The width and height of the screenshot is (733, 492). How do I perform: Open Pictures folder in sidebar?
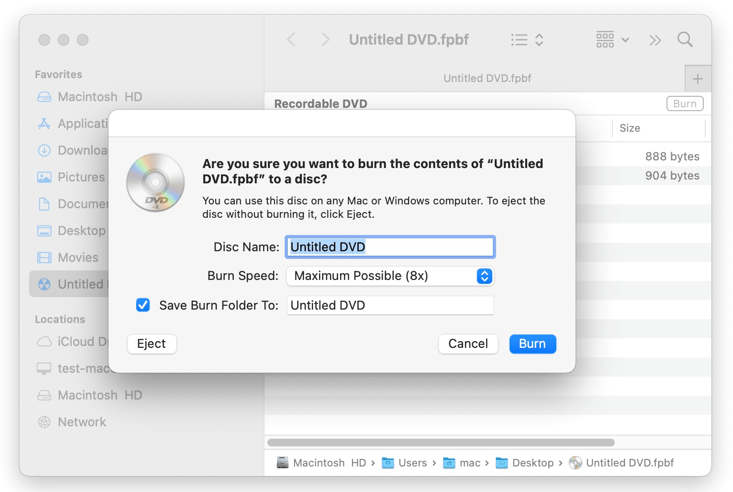78,177
